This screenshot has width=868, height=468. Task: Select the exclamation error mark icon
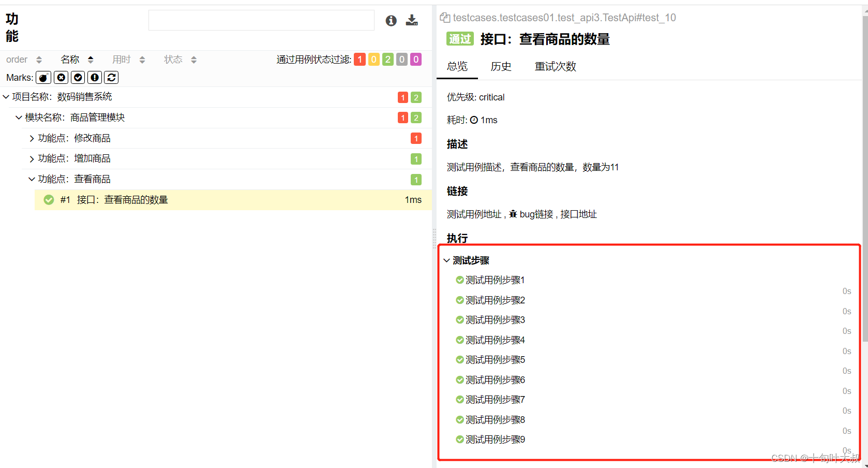(95, 77)
